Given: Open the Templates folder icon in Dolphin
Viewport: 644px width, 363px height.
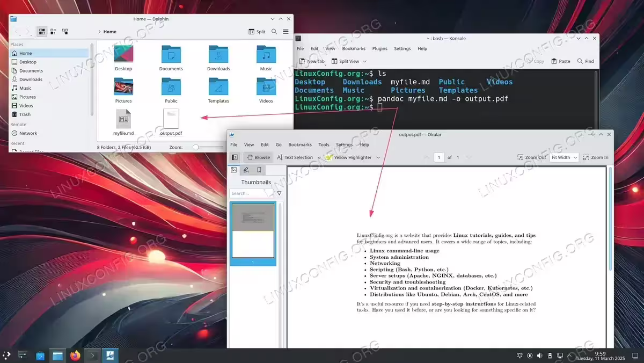Looking at the screenshot, I should pos(218,87).
